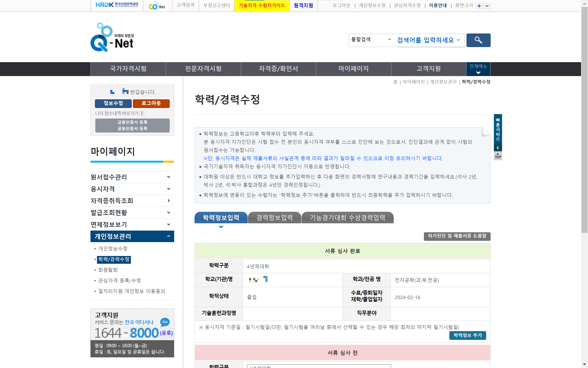Click the HRDK logo at top
Screen dimensions: 588x368
pyautogui.click(x=117, y=5)
